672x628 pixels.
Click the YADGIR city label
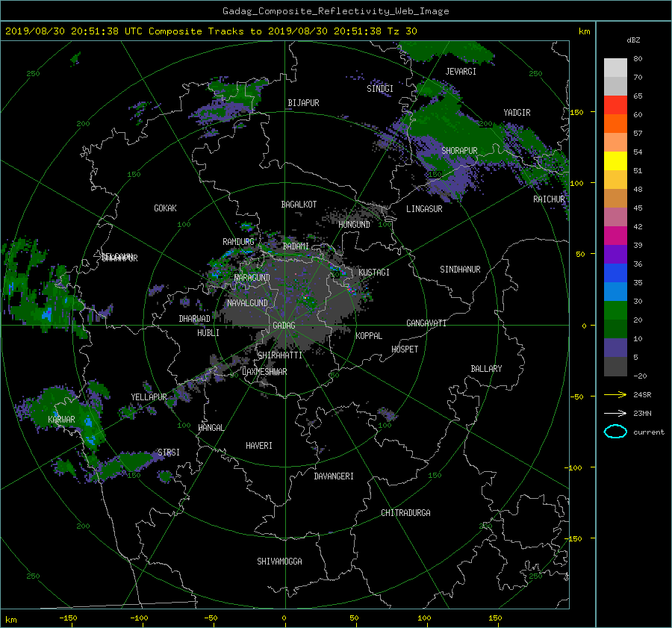(x=517, y=112)
